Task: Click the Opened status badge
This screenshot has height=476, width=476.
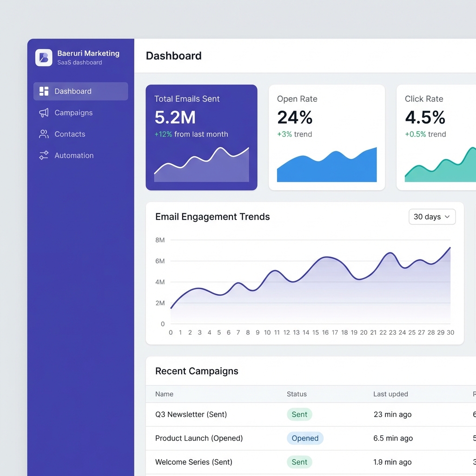Action: tap(305, 438)
